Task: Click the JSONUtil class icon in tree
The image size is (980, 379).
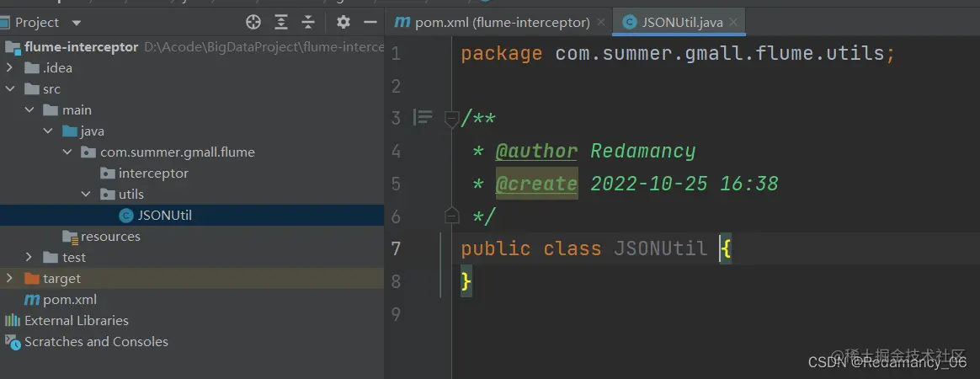Action: (126, 216)
